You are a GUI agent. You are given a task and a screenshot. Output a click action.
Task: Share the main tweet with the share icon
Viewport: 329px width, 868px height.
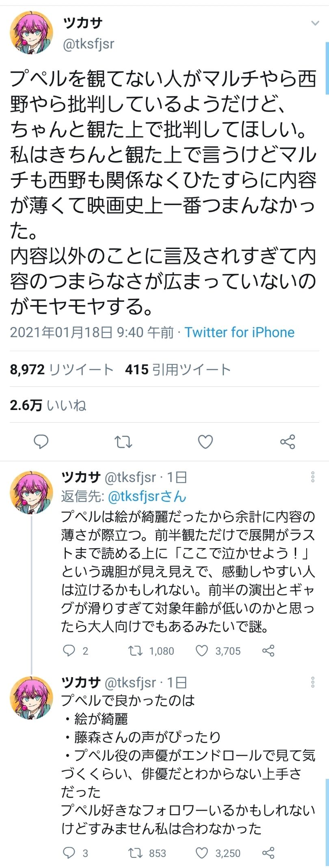pyautogui.click(x=288, y=442)
